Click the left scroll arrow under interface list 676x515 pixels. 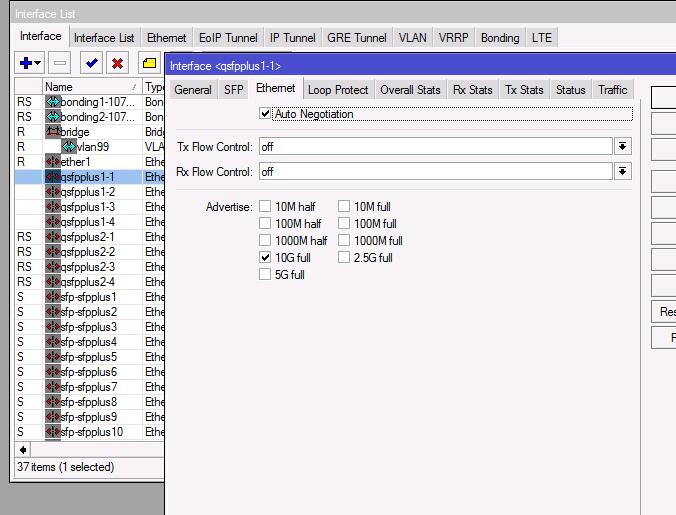pyautogui.click(x=23, y=450)
